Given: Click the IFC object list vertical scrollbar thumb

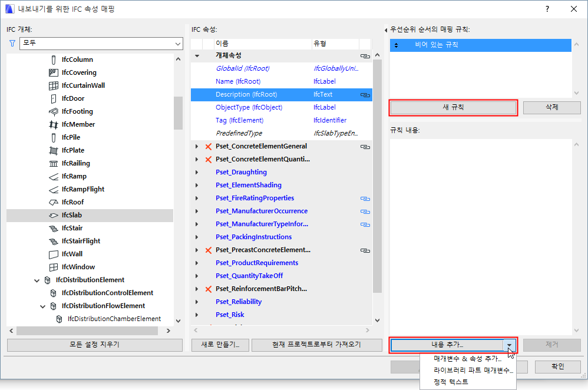Looking at the screenshot, I should click(178, 113).
